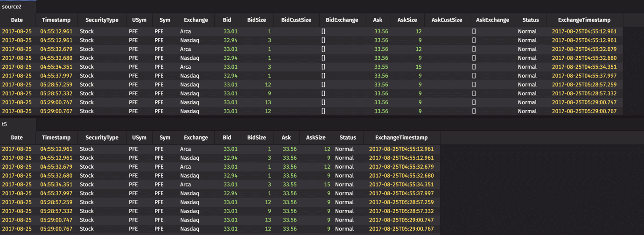Select AskSize 15 cell in t5 table
This screenshot has height=235, width=644.
click(x=327, y=185)
